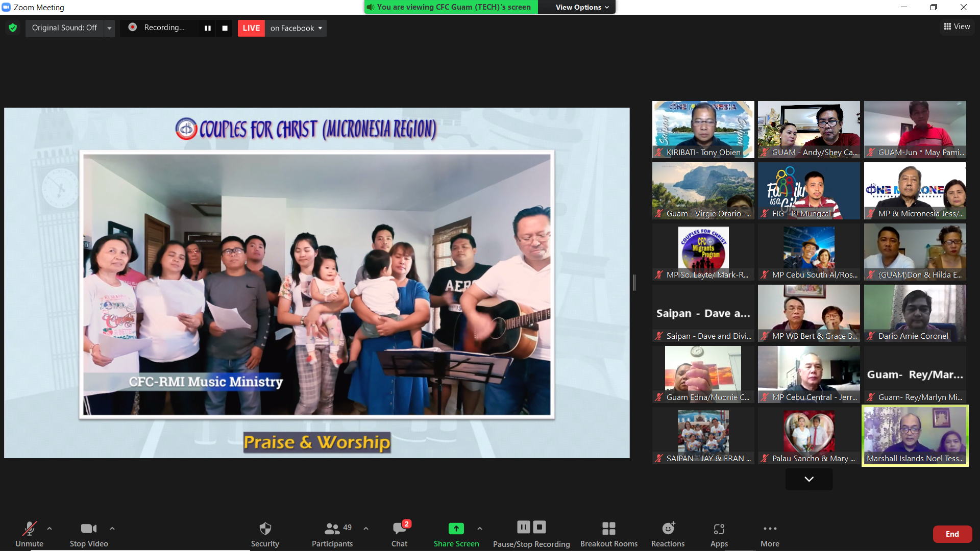
Task: Click muted mic icon on SAIPAN - JAY & FRAN
Action: click(659, 458)
